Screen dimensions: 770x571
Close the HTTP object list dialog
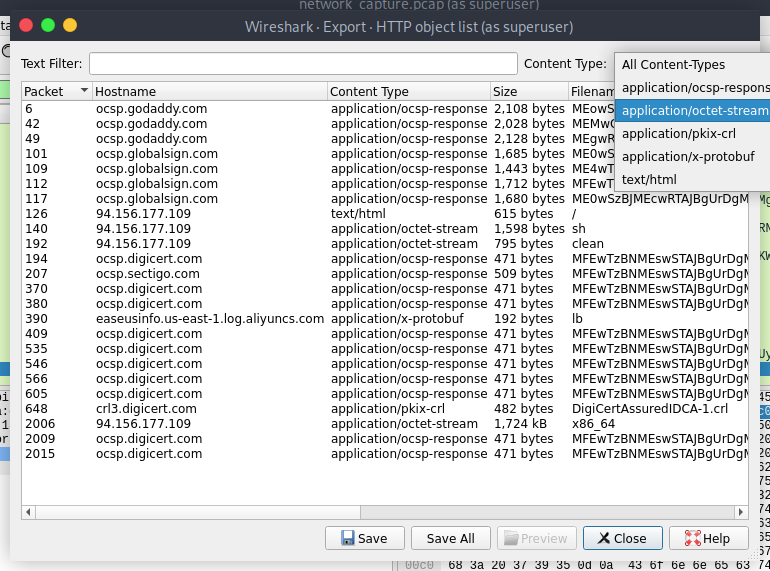click(x=621, y=538)
